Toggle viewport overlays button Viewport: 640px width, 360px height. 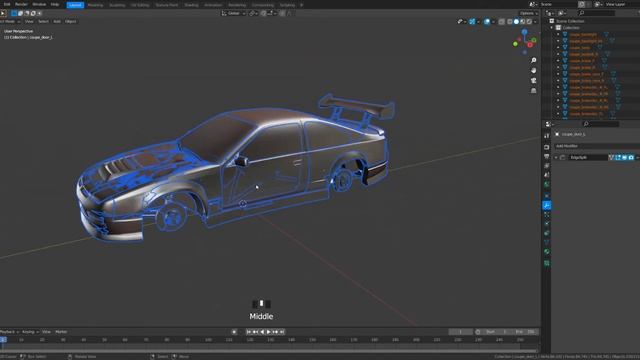[x=487, y=22]
